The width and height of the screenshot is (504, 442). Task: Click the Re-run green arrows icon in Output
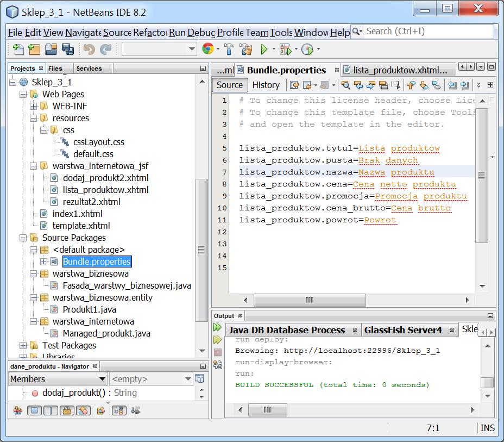217,327
